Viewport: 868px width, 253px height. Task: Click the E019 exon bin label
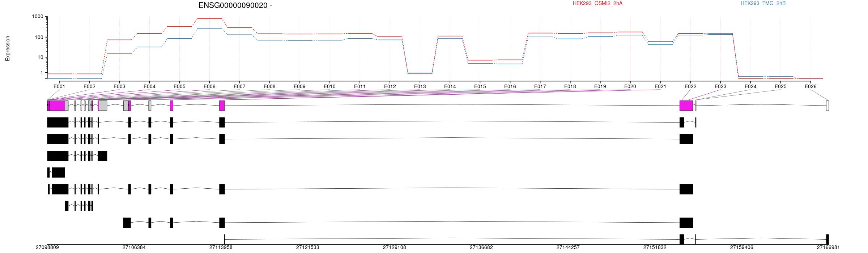tap(600, 86)
